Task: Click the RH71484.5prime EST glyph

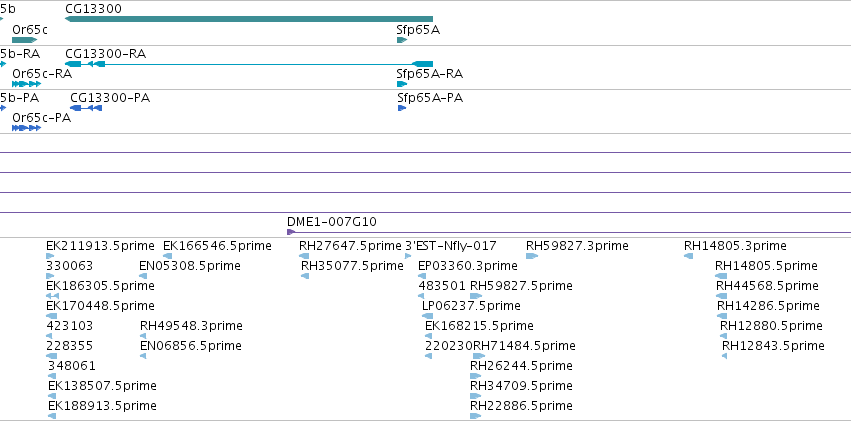Action: pos(479,356)
